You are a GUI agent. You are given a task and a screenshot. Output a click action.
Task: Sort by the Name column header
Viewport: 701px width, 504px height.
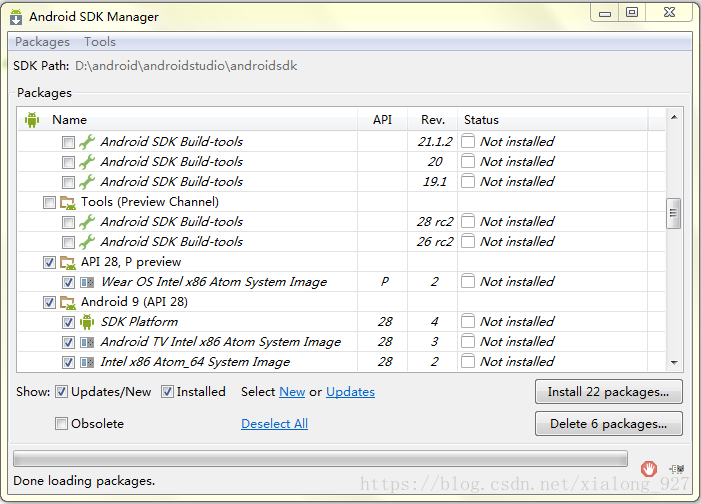pos(187,119)
